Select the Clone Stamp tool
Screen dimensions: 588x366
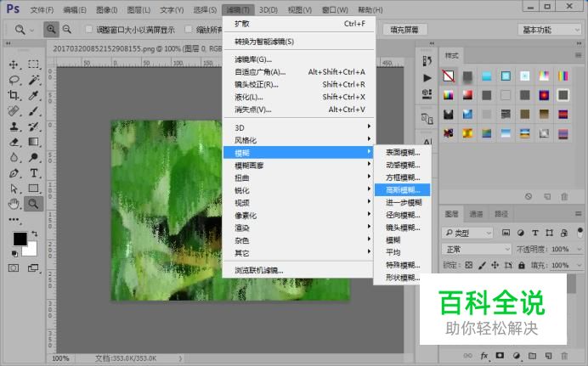point(14,127)
